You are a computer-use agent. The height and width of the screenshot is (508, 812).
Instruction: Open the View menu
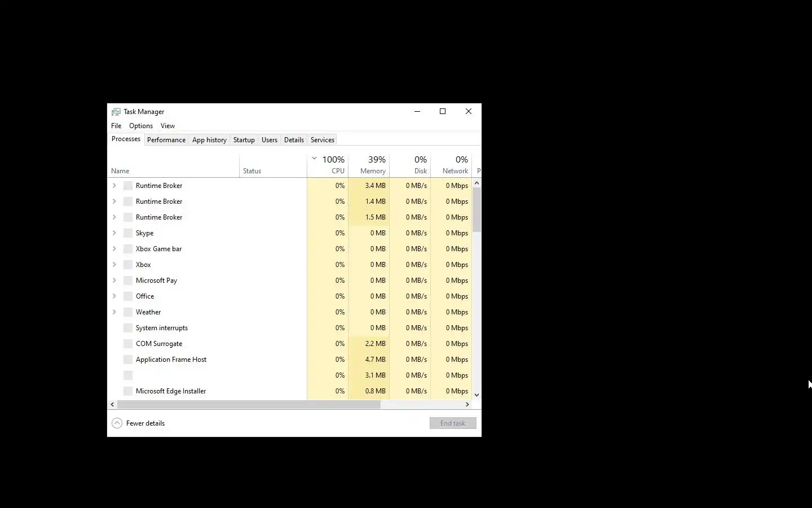pyautogui.click(x=167, y=126)
